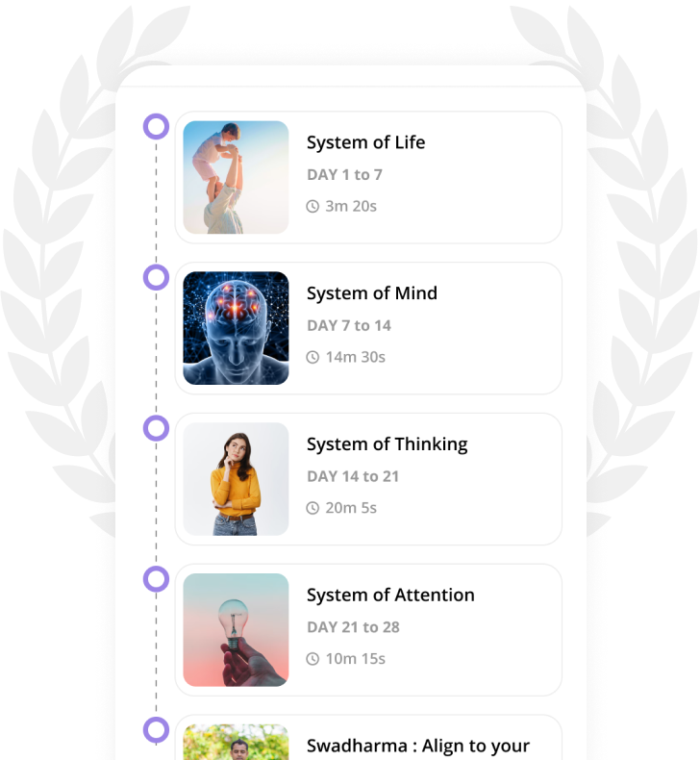Open the System of Attention title
The width and height of the screenshot is (700, 760).
pos(390,595)
